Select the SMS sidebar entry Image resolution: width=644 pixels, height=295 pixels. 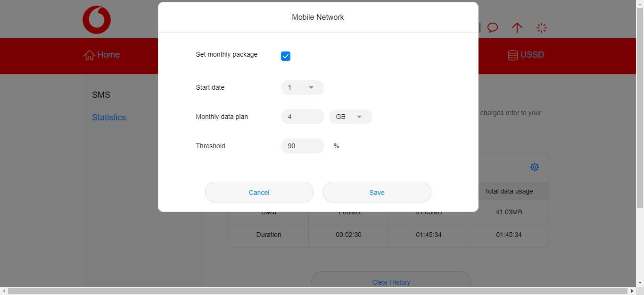point(101,95)
